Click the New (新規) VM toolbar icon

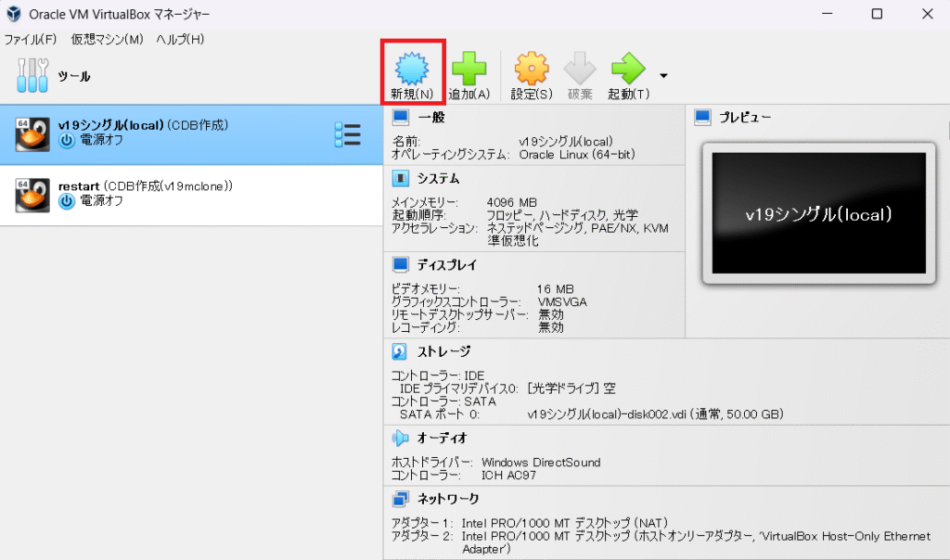point(412,69)
